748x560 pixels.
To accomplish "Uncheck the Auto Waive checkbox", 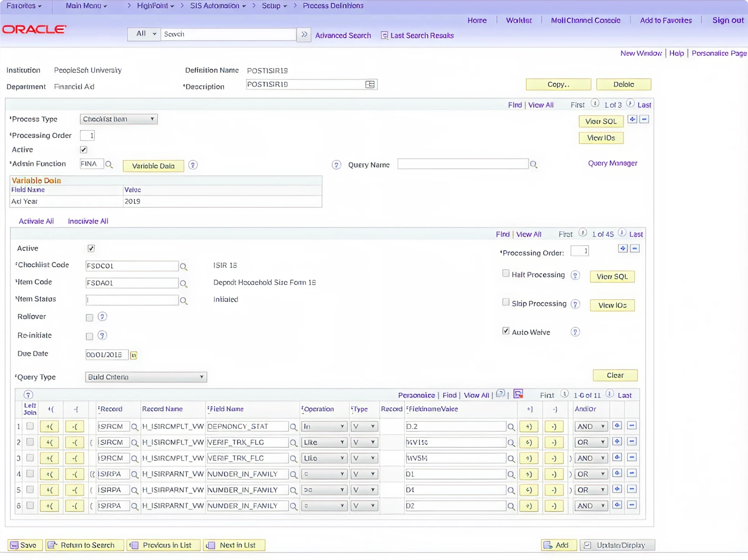I will pos(505,331).
